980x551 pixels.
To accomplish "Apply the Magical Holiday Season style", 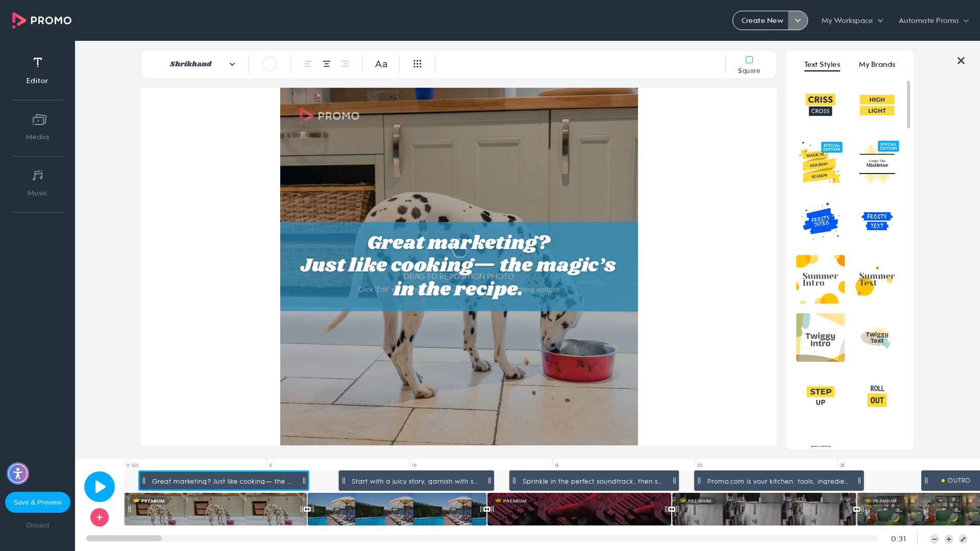I will pos(820,163).
